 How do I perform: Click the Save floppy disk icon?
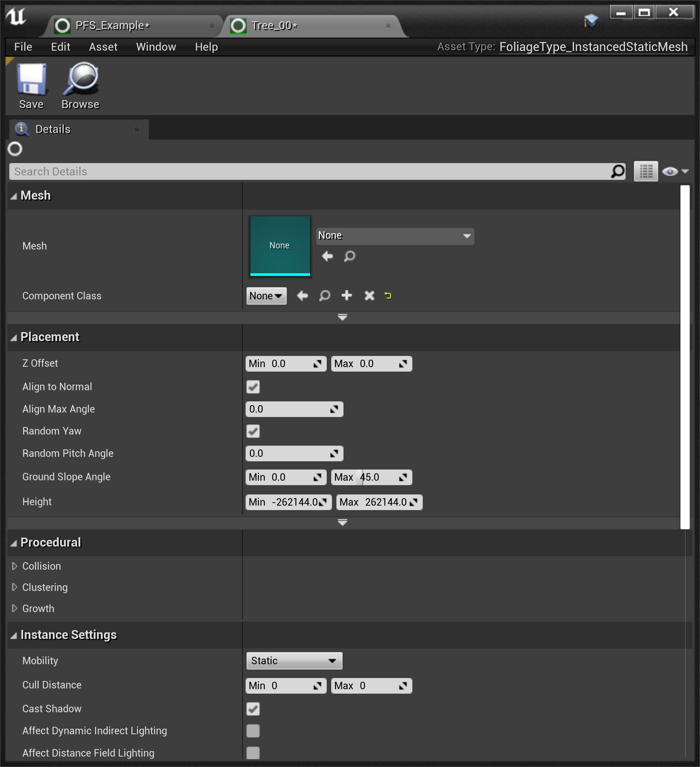pyautogui.click(x=31, y=79)
